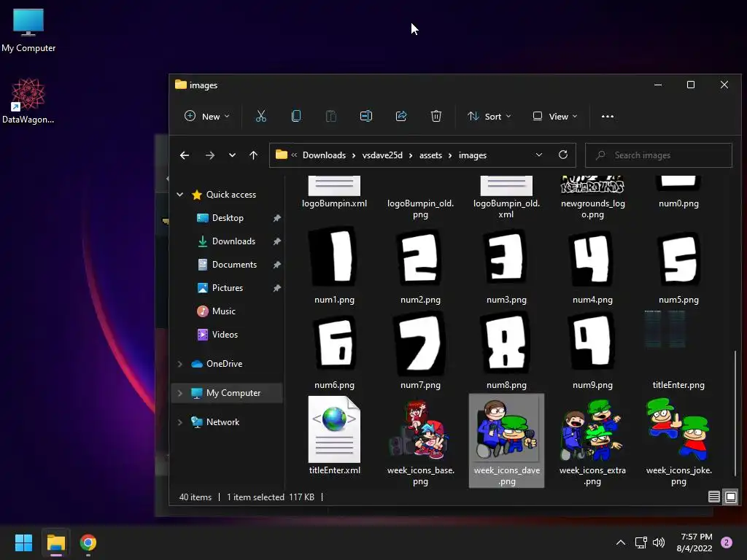
Task: Switch to large thumbnails view icon
Action: [731, 497]
